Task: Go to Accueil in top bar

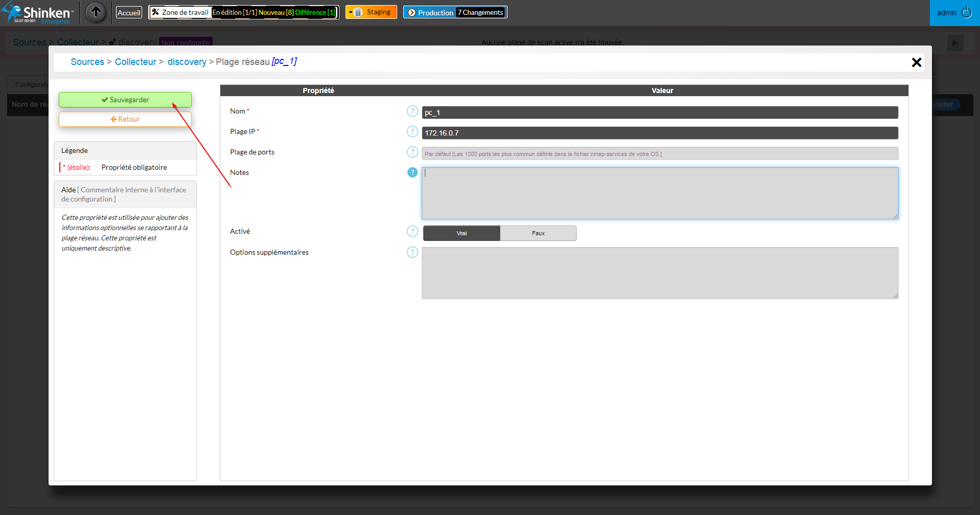Action: (x=129, y=13)
